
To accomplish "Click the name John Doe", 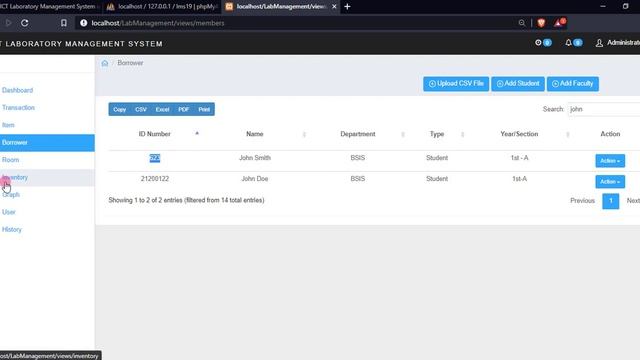I will [x=255, y=179].
